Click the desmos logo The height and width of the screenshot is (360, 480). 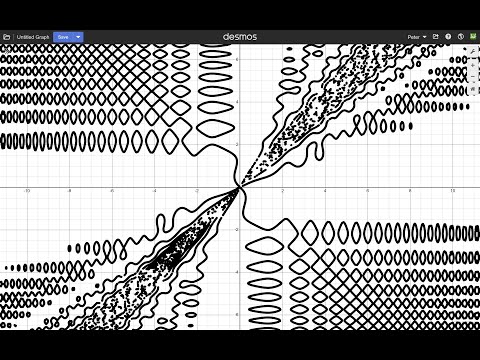240,37
